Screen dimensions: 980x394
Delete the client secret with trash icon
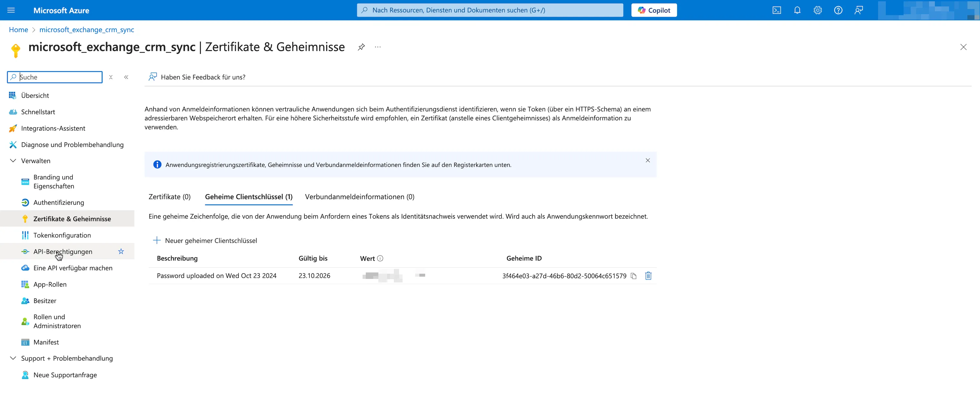click(648, 276)
